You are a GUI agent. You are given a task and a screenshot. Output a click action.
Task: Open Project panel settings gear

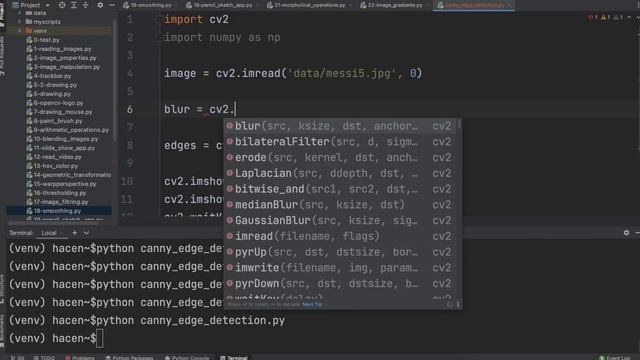tap(100, 5)
